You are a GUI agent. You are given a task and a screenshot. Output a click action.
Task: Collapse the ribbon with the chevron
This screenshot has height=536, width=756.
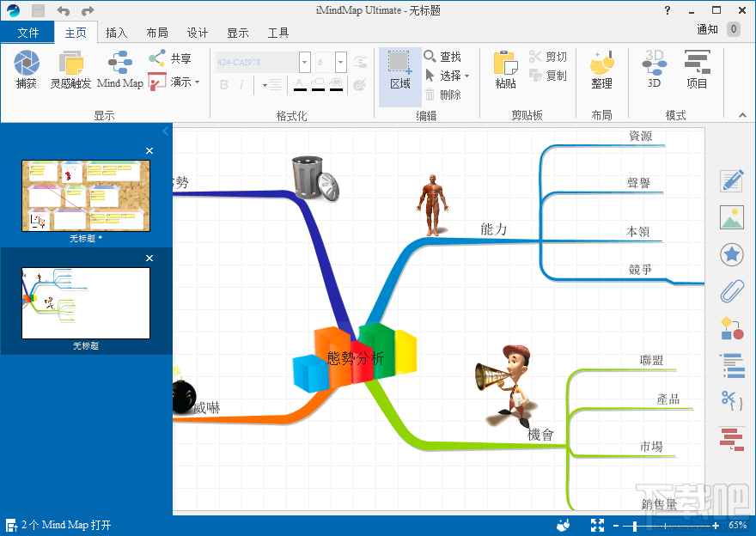(742, 115)
